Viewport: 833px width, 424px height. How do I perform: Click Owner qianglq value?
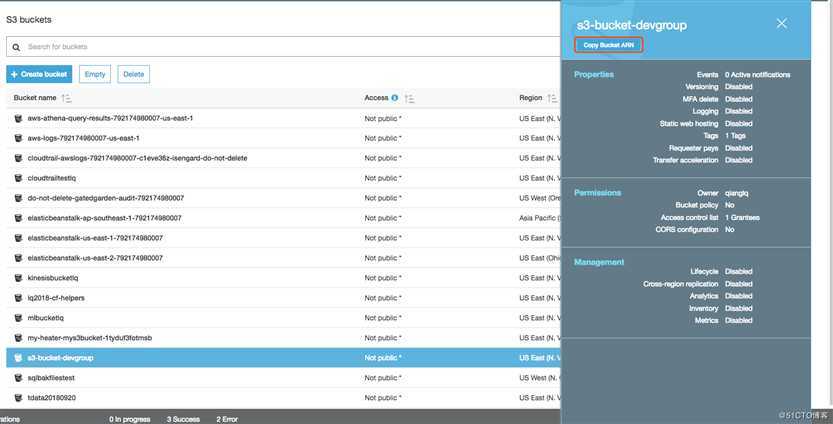click(x=736, y=193)
